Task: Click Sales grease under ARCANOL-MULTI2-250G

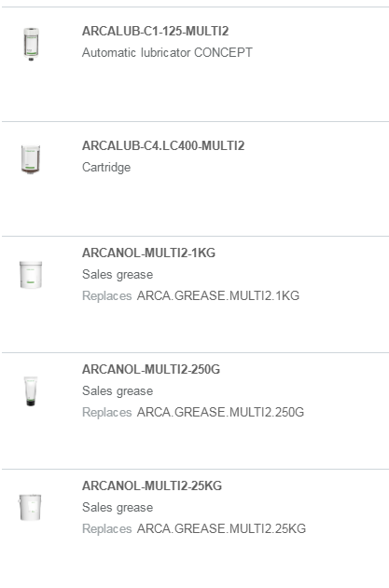Action: pyautogui.click(x=118, y=391)
